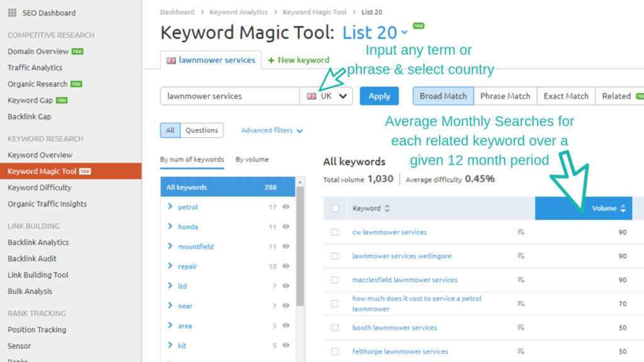Viewport: 644px width, 362px height.
Task: Toggle visibility eye for petrol group
Action: [x=286, y=207]
